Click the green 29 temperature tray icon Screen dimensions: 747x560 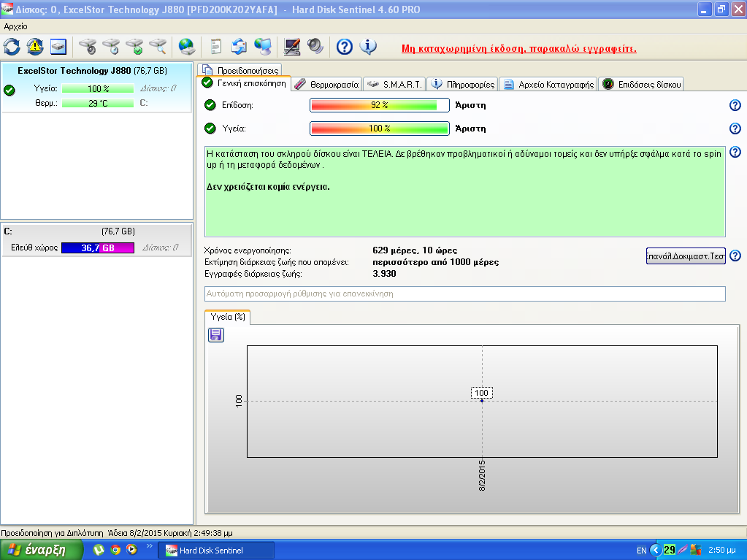670,550
